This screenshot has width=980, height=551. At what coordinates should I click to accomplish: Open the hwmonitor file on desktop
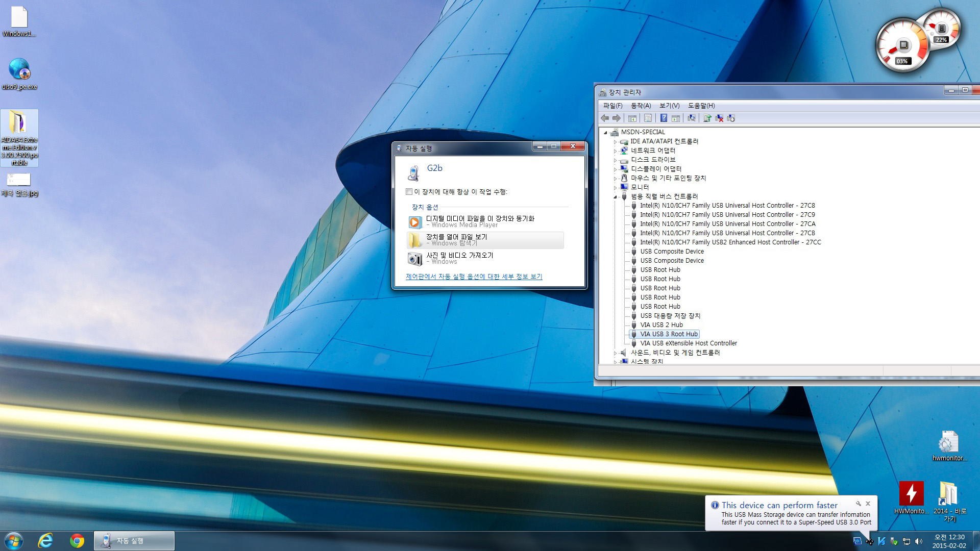pyautogui.click(x=949, y=445)
